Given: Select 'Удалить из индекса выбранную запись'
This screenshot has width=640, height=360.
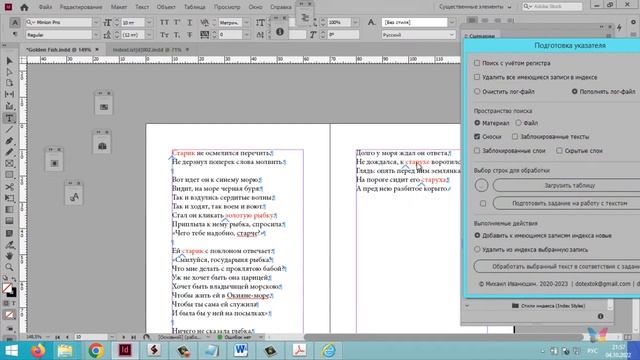Looking at the screenshot, I should [477, 249].
